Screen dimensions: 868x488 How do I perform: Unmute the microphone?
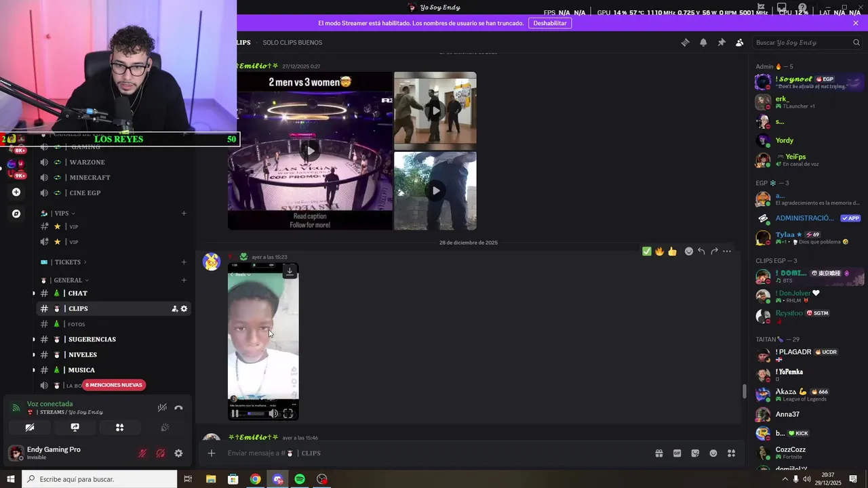coord(142,453)
